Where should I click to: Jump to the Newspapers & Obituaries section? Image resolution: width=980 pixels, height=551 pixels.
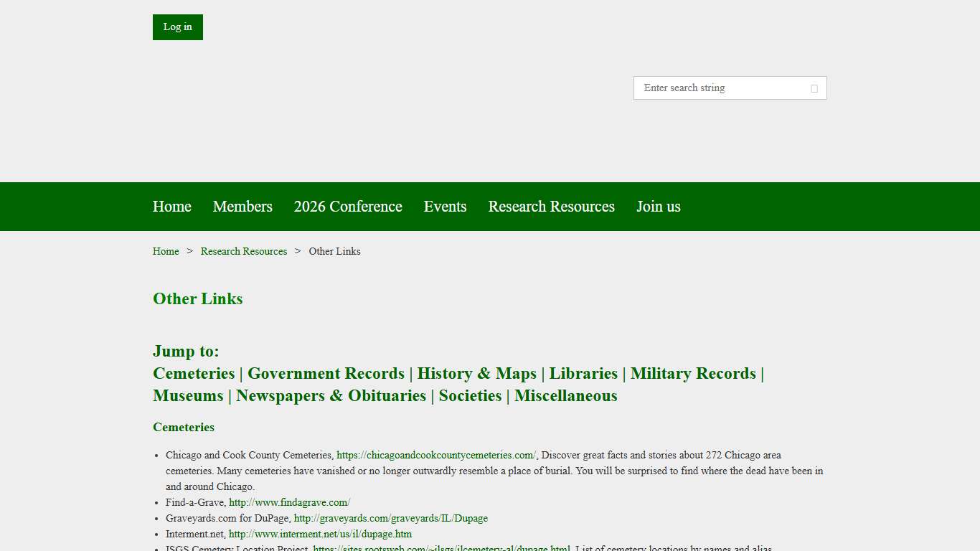pos(331,396)
